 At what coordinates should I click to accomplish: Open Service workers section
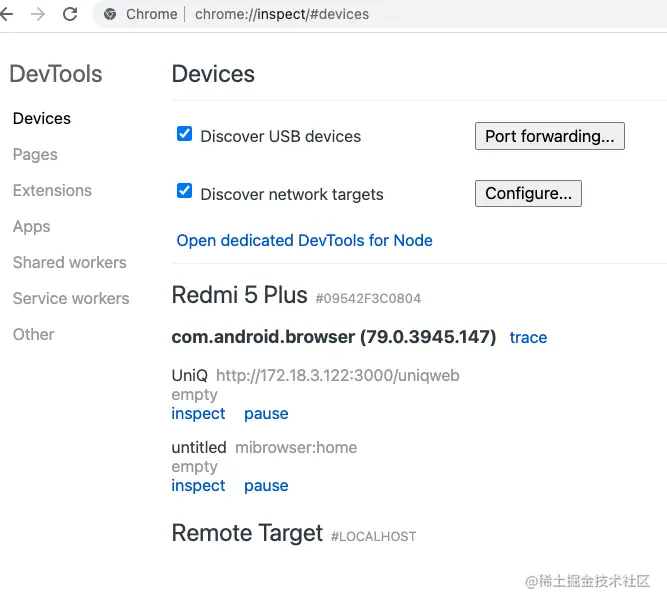(71, 298)
